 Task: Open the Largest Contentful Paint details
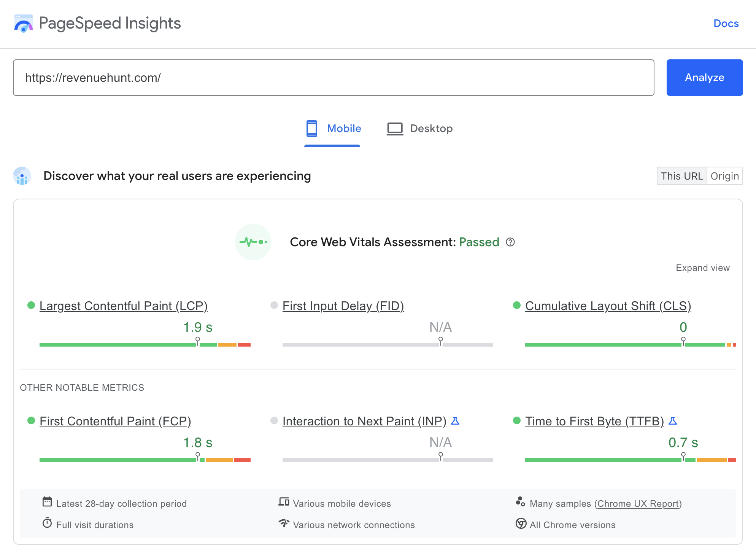[x=123, y=306]
